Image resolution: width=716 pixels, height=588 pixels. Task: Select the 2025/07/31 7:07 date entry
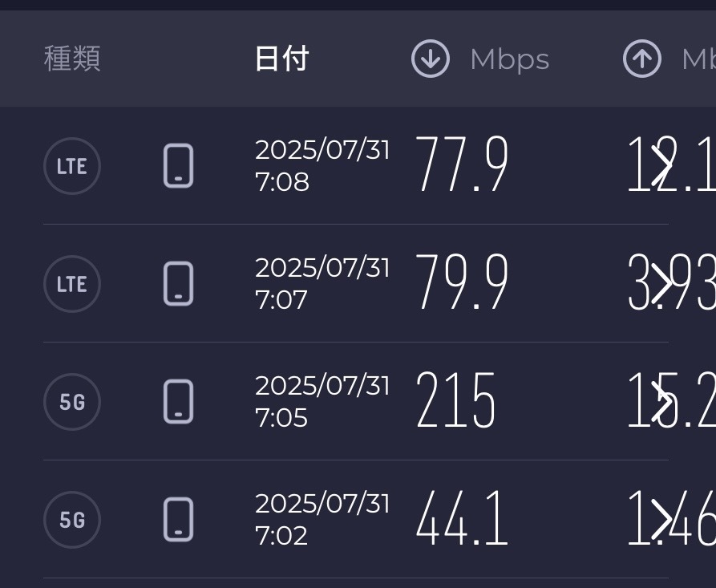pyautogui.click(x=322, y=284)
